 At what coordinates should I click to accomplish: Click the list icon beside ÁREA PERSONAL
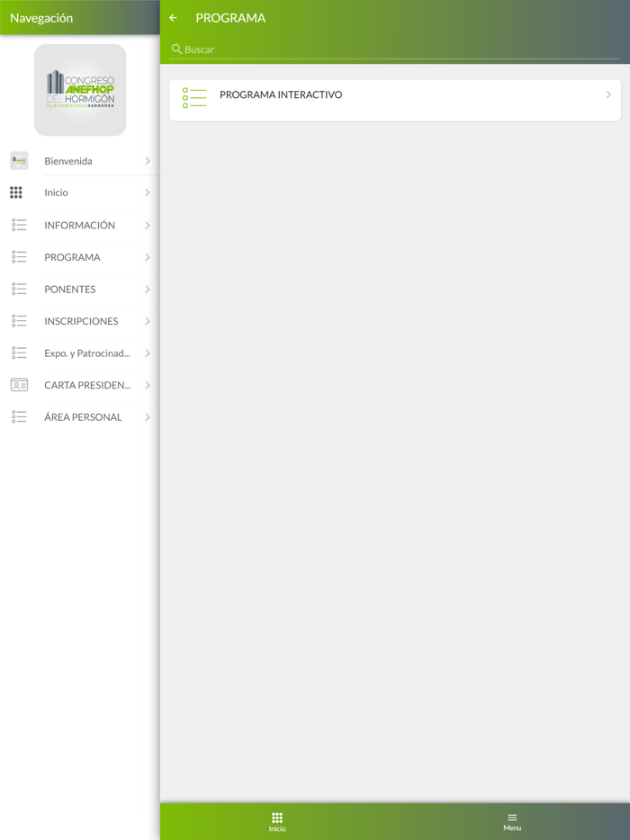click(x=19, y=416)
